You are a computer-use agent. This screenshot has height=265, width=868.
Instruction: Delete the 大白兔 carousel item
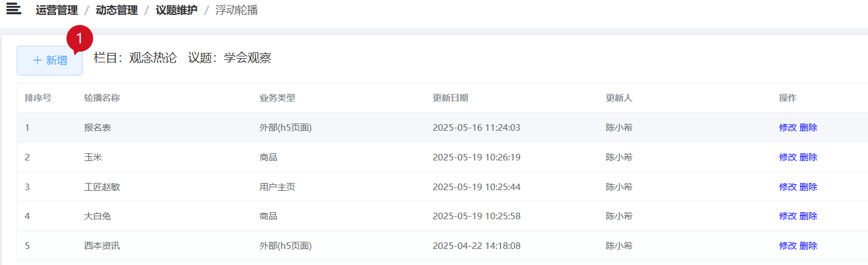coord(809,216)
